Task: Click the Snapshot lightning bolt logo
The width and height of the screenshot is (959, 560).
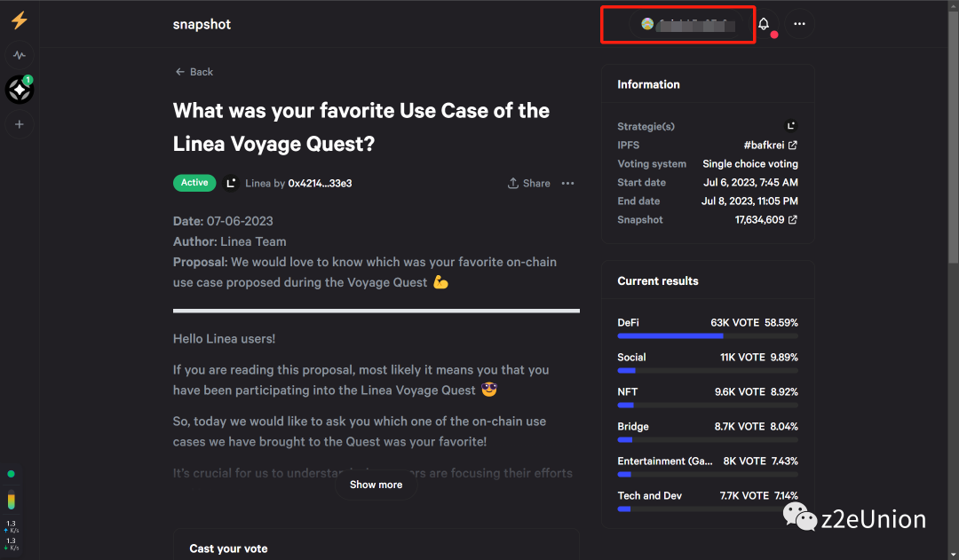Action: point(19,21)
